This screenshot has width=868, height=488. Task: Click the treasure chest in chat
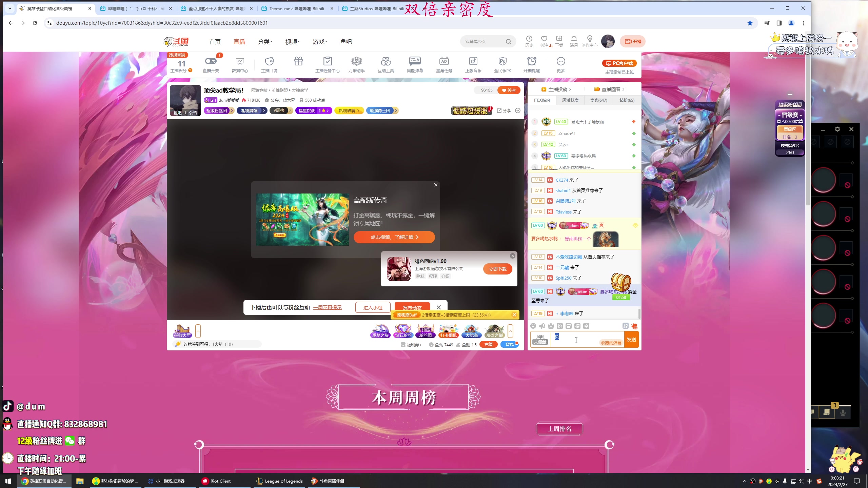point(621,283)
